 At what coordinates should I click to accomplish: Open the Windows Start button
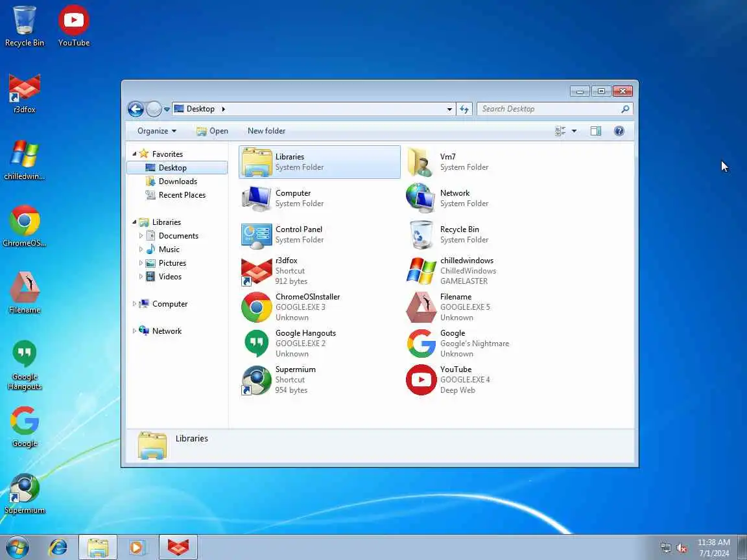18,548
